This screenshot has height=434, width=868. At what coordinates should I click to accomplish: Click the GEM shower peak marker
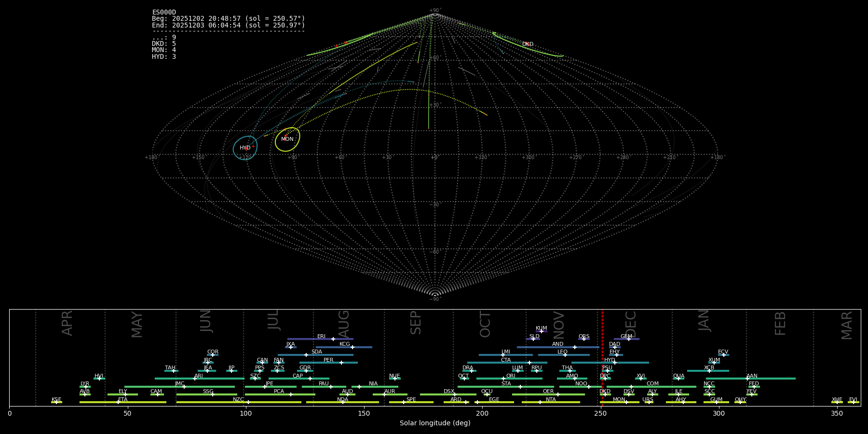(x=628, y=339)
